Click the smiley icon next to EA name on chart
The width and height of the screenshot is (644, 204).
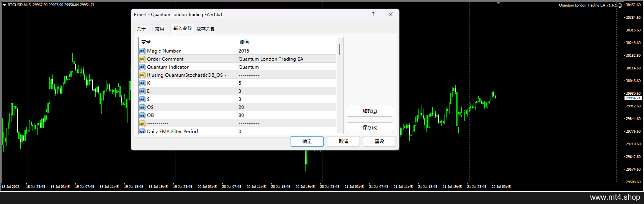coord(620,5)
